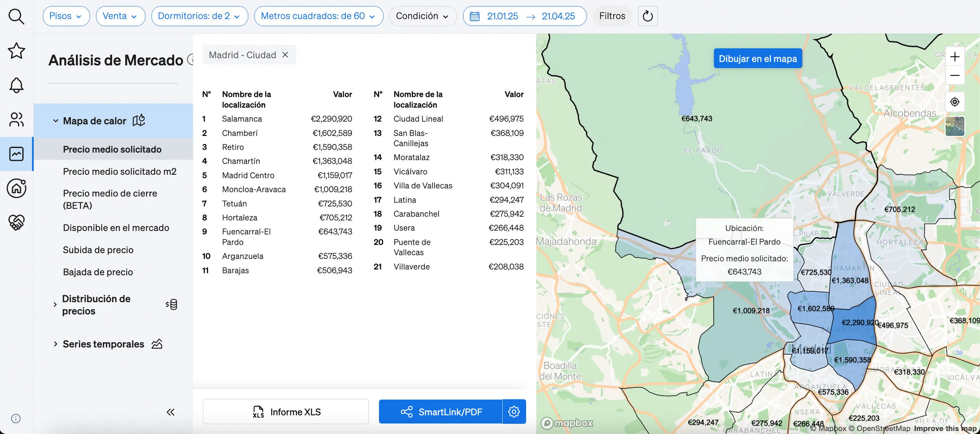The height and width of the screenshot is (434, 980).
Task: Collapse the side panel with double chevron
Action: (x=171, y=412)
